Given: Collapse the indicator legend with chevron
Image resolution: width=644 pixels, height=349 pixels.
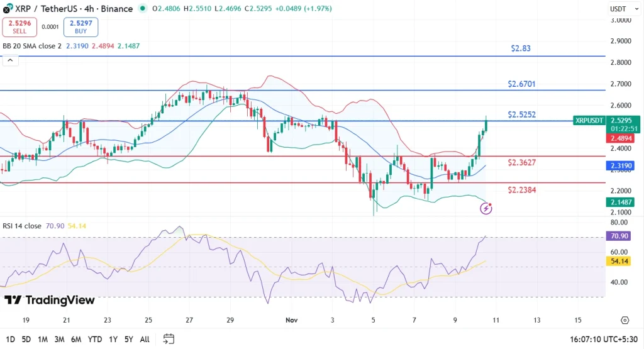Looking at the screenshot, I should [x=9, y=61].
